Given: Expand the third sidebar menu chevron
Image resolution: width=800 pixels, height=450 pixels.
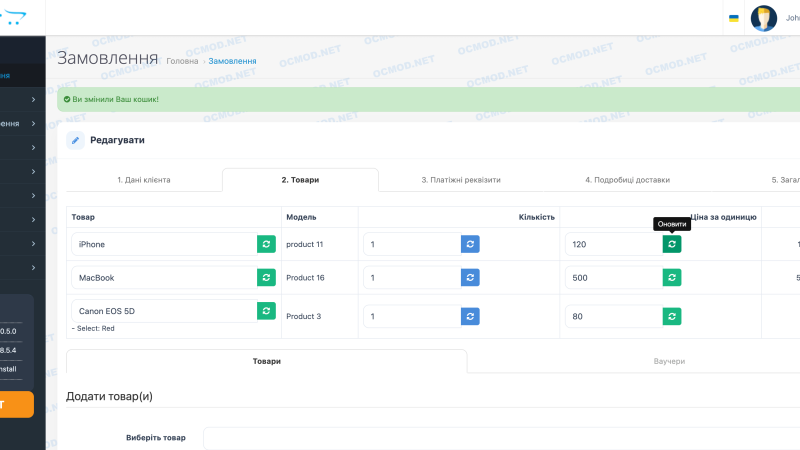Looking at the screenshot, I should coord(34,147).
